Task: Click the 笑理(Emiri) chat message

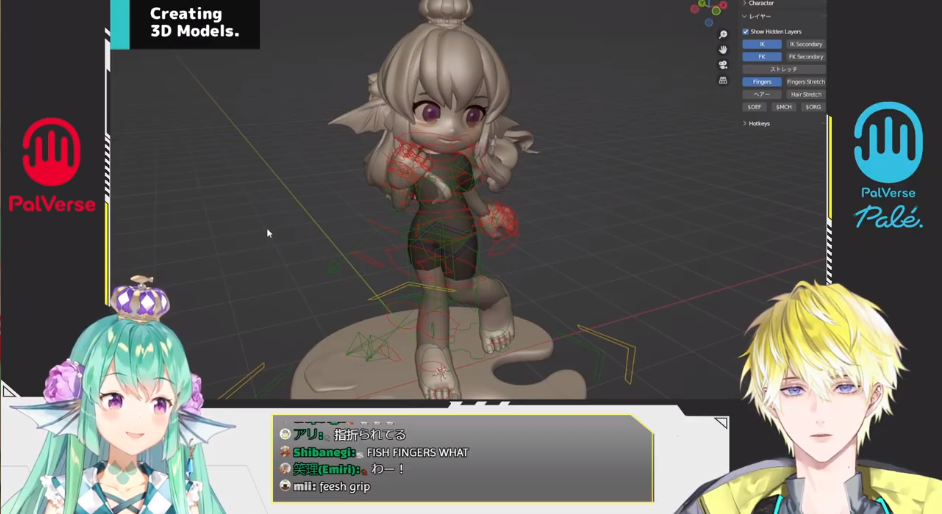Action: tap(342, 469)
